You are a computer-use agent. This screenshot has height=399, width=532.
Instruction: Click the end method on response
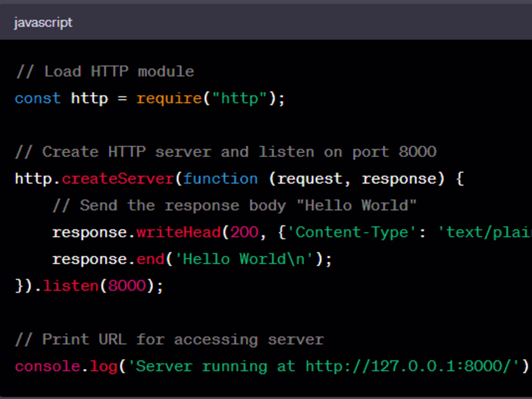point(150,259)
